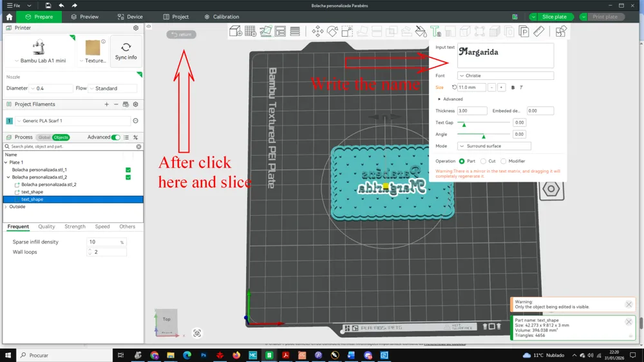Select the Move gizmo tool
Viewport: 644px width, 362px height.
[x=317, y=31]
